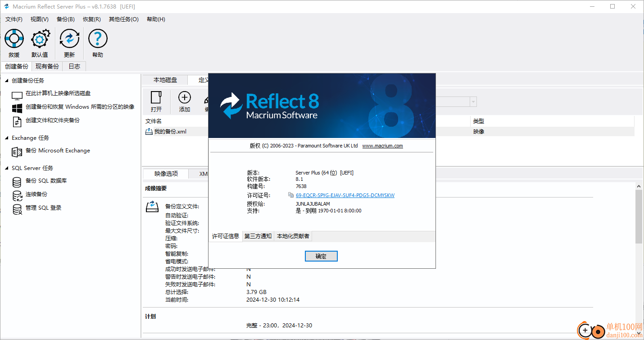Check for updates with 更新 icon
The width and height of the screenshot is (644, 340).
(69, 44)
